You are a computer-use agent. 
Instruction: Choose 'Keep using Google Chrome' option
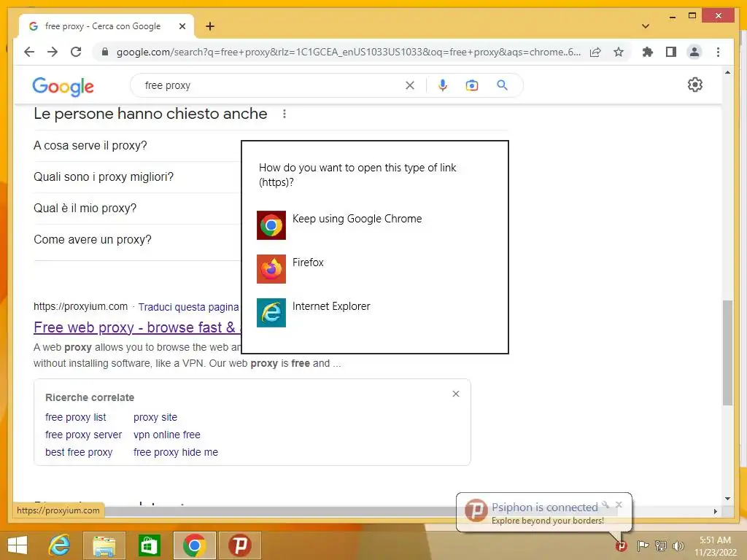click(374, 225)
